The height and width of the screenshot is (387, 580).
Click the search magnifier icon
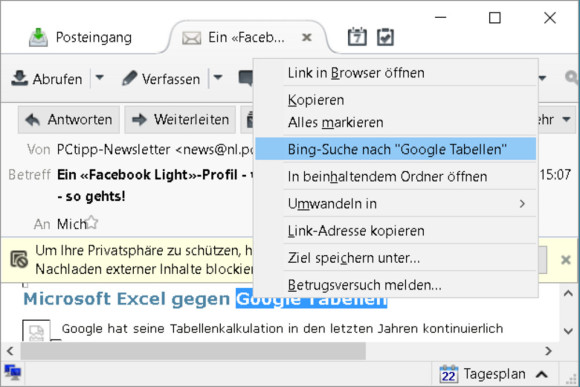(x=572, y=77)
